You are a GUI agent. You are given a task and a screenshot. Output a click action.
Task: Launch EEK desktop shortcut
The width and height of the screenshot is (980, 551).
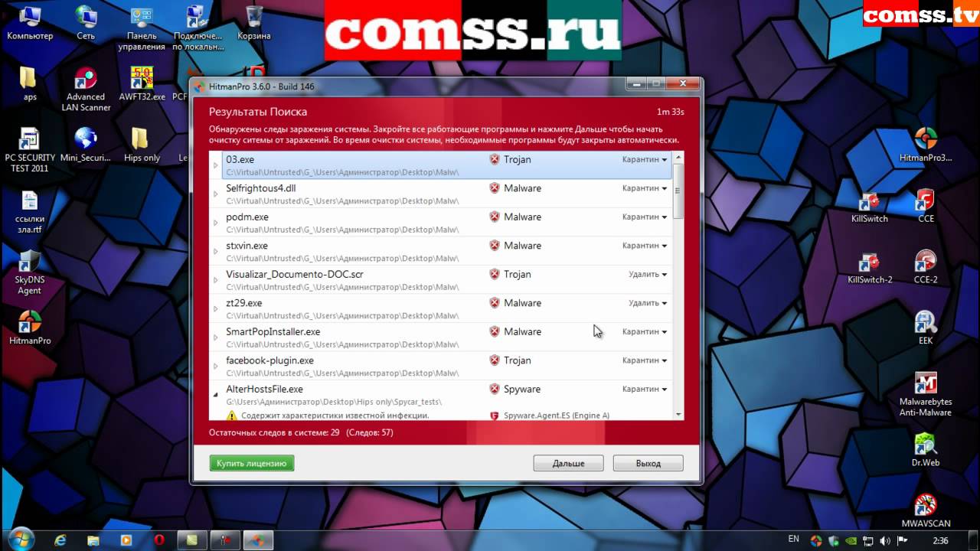coord(926,328)
